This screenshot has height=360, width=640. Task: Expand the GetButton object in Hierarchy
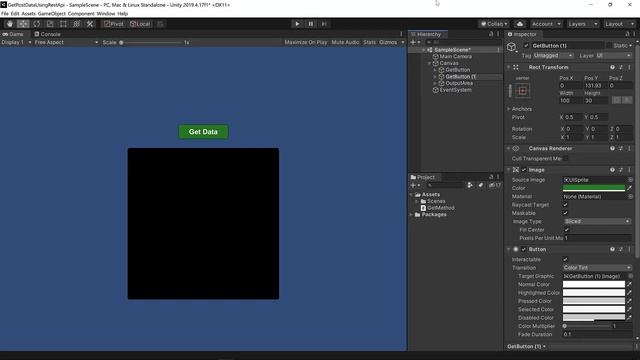point(435,70)
